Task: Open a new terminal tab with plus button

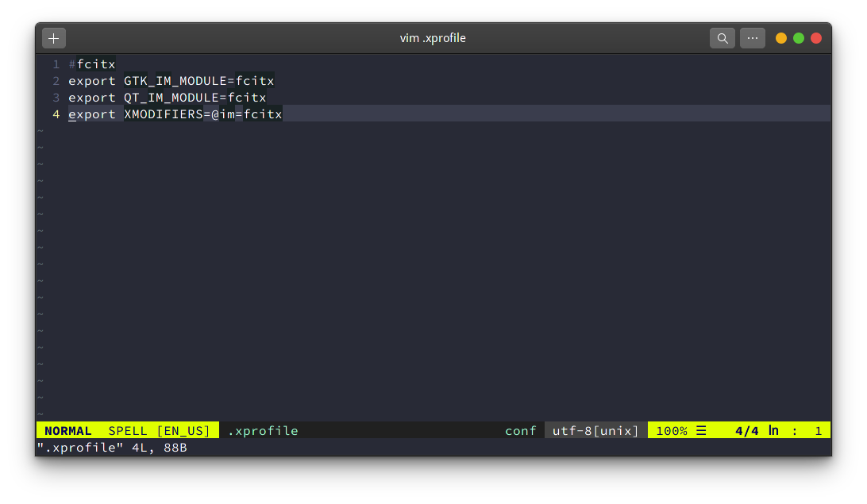Action: tap(54, 38)
